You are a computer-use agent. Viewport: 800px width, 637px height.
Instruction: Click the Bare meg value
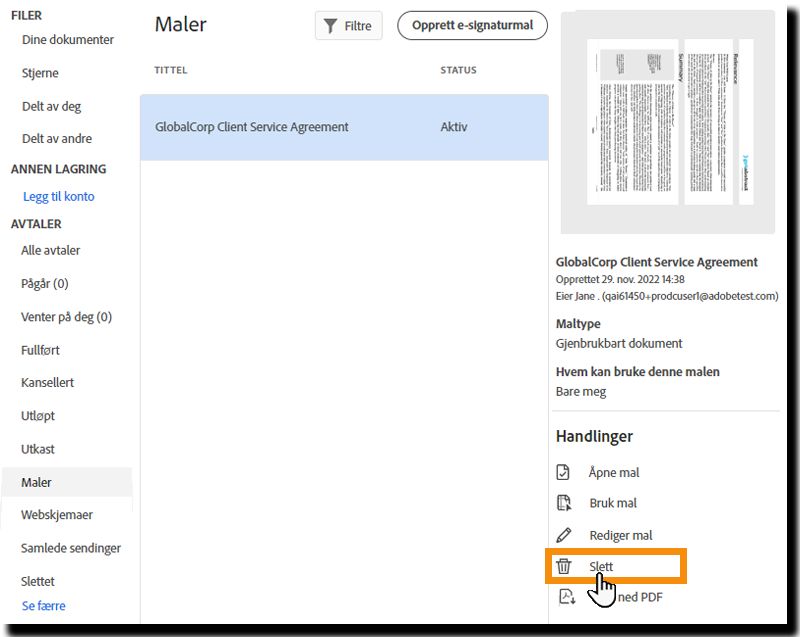pyautogui.click(x=581, y=391)
